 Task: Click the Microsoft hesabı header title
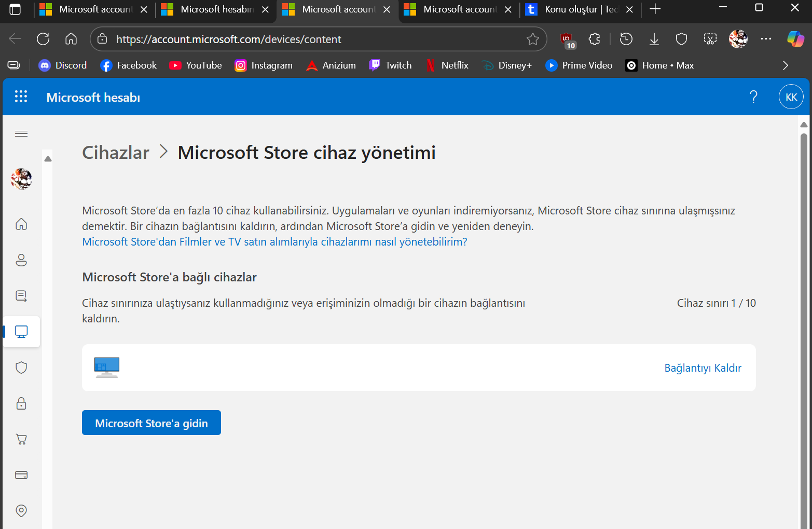(93, 98)
